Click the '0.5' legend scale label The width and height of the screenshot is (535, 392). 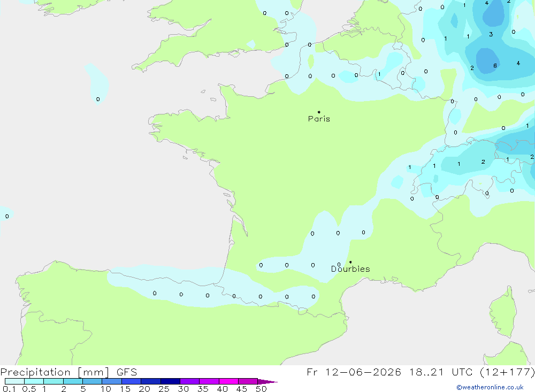click(29, 389)
